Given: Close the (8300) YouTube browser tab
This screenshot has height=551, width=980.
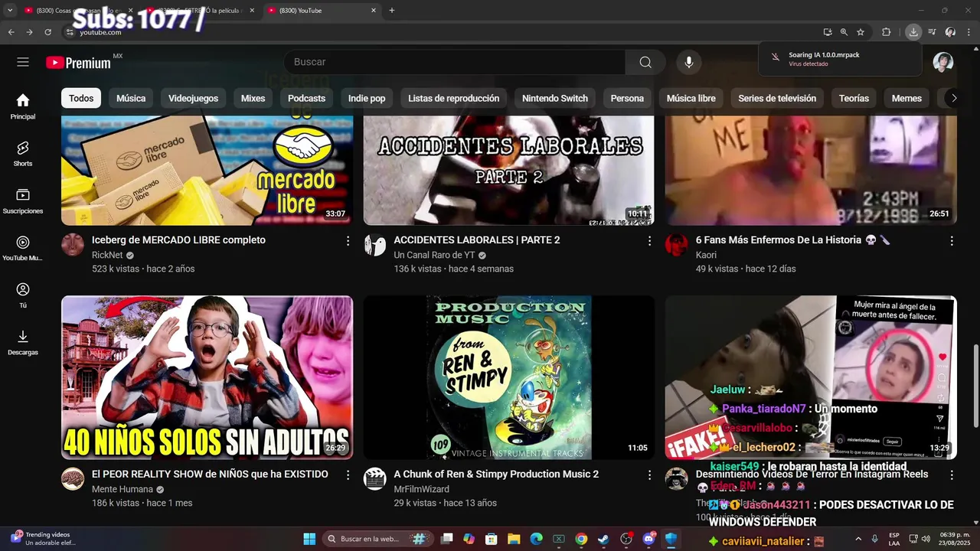Looking at the screenshot, I should 374,11.
